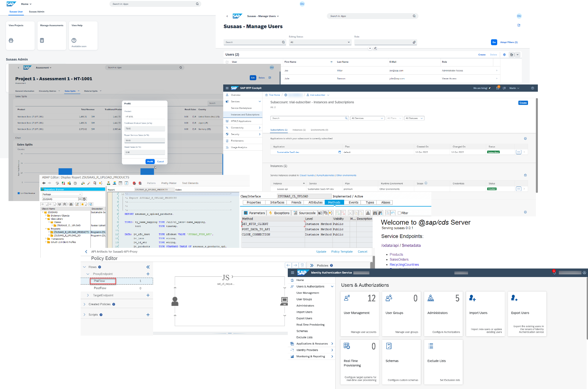Viewport: 588px width, 389px height.
Task: Open Package dropdown in Repository Browser
Action: [x=62, y=194]
